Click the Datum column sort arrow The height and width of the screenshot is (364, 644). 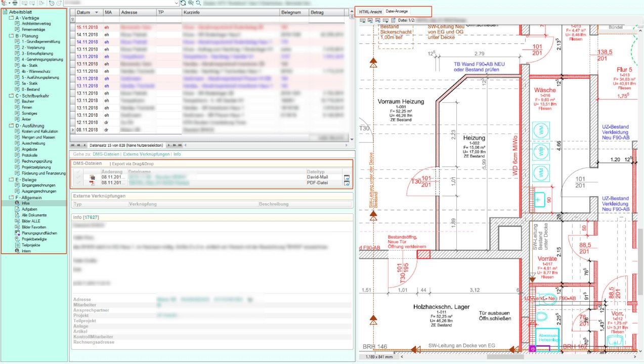pos(96,12)
